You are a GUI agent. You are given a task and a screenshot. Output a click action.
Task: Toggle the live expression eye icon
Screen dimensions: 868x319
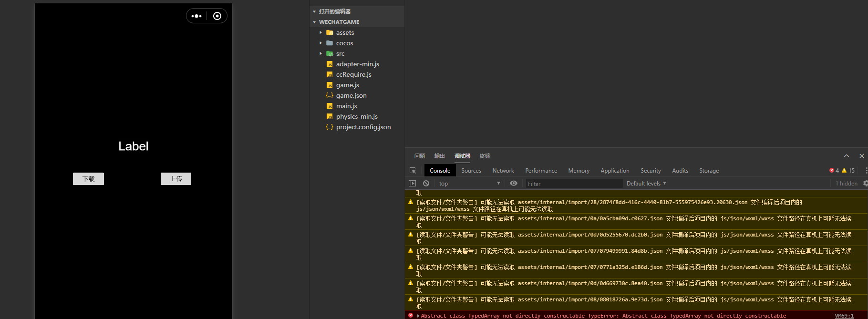pyautogui.click(x=513, y=183)
